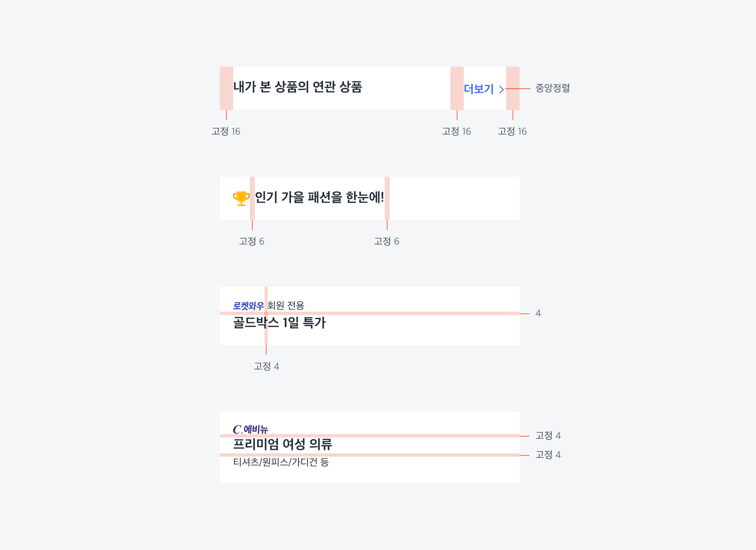
Task: Click the "고정 6" label below the trophy
Action: pyautogui.click(x=252, y=242)
